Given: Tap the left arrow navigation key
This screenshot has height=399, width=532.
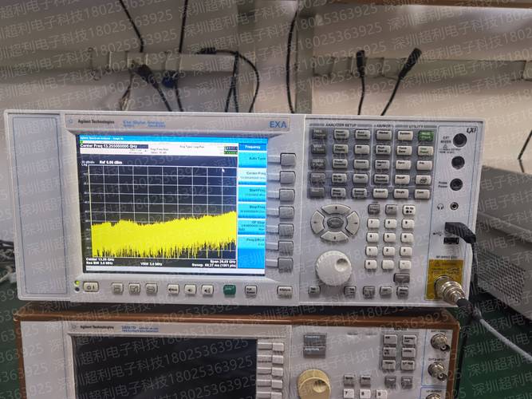Looking at the screenshot, I should 317,223.
